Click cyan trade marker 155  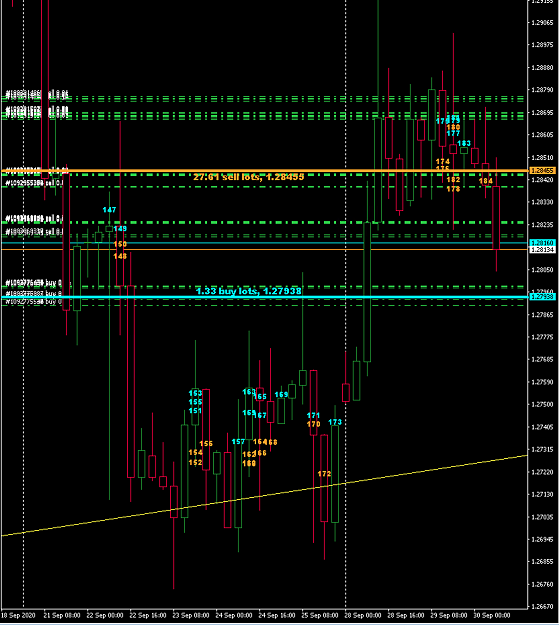195,402
